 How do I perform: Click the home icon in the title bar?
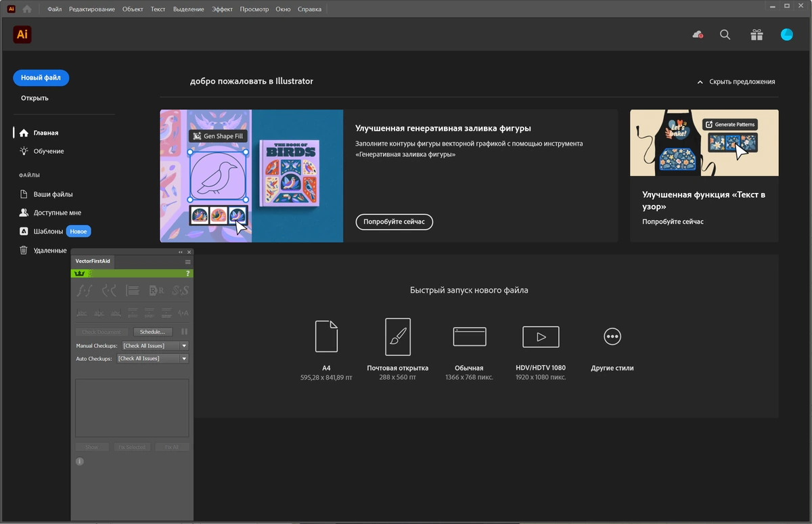coord(27,9)
